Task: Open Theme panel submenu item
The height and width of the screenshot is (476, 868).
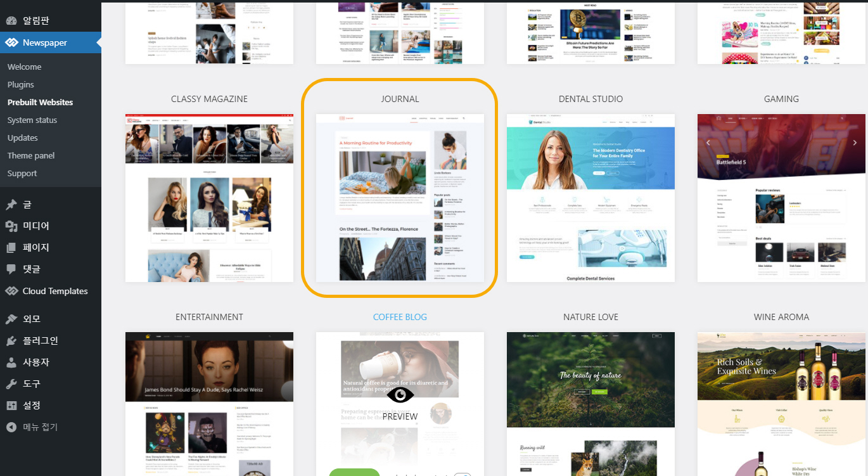Action: (x=31, y=156)
